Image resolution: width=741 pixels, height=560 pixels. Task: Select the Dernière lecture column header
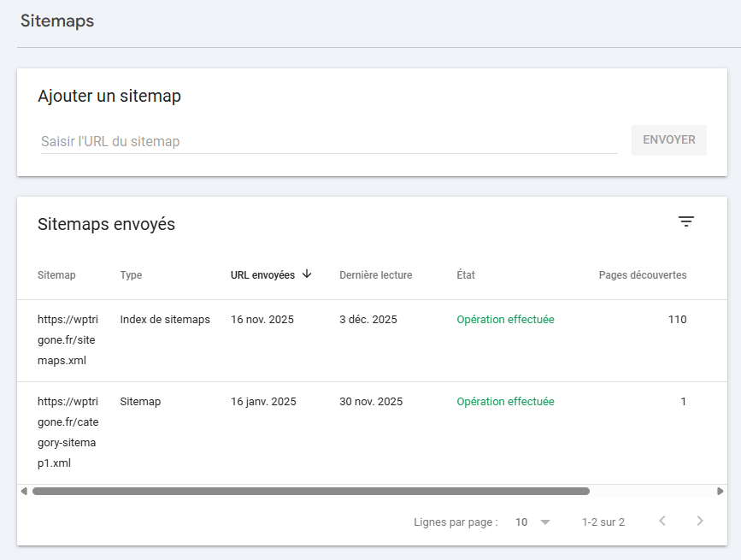(x=375, y=274)
